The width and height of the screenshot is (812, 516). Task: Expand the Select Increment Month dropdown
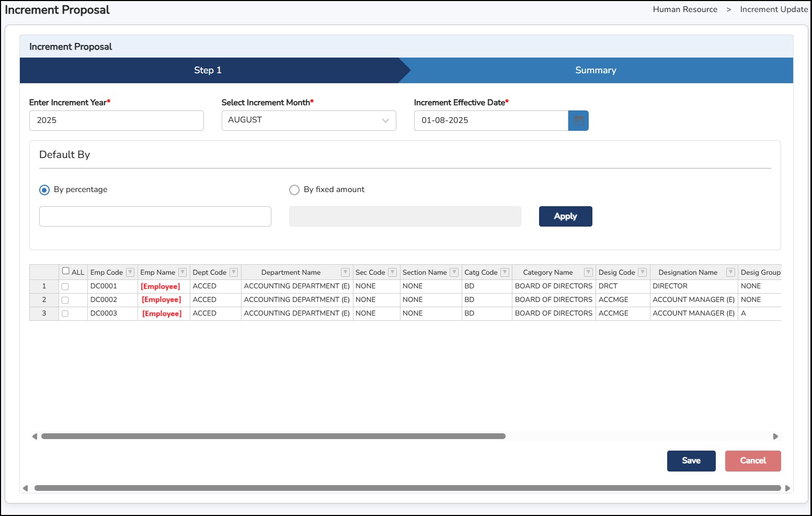click(x=308, y=120)
